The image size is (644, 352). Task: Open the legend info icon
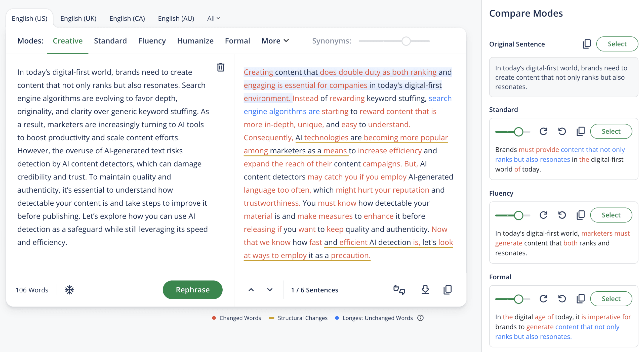click(x=420, y=318)
